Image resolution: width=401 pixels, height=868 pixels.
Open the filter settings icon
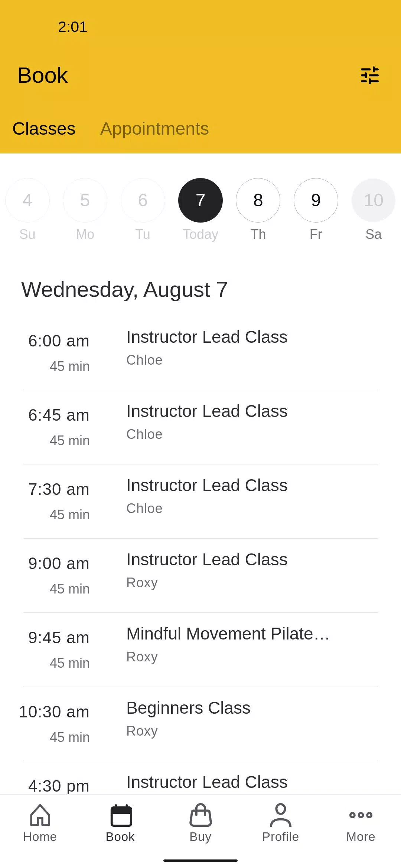tap(370, 75)
